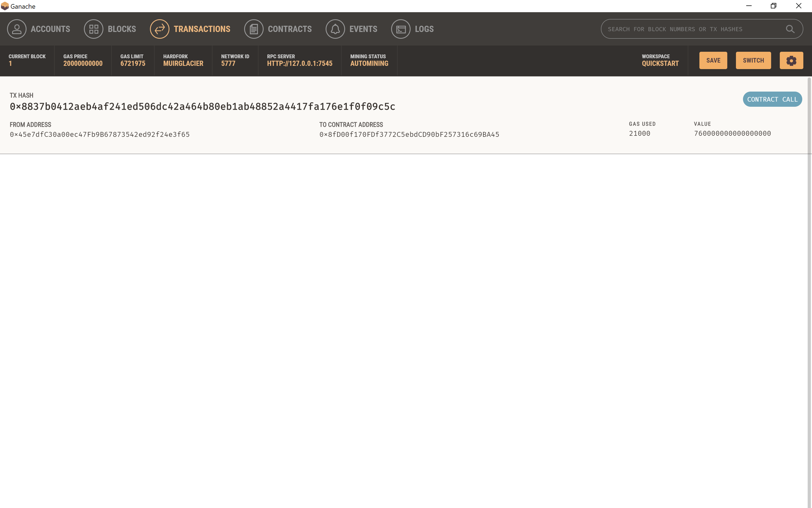Click the QUICKSTART workspace name

point(660,63)
